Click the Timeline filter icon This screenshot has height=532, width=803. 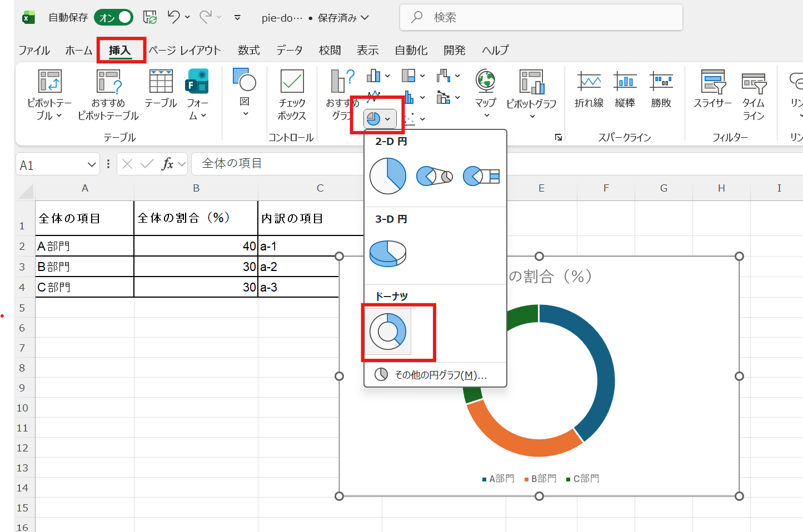pos(754,94)
